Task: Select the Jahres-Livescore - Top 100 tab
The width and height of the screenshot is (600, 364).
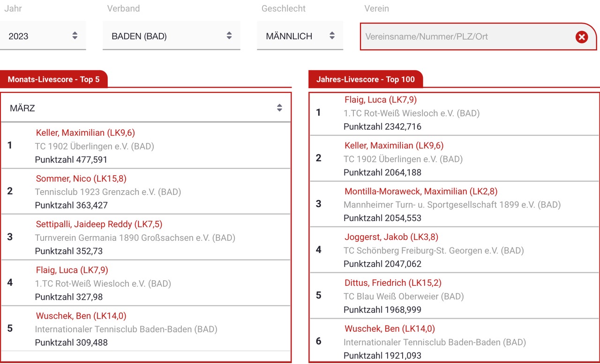Action: coord(366,79)
